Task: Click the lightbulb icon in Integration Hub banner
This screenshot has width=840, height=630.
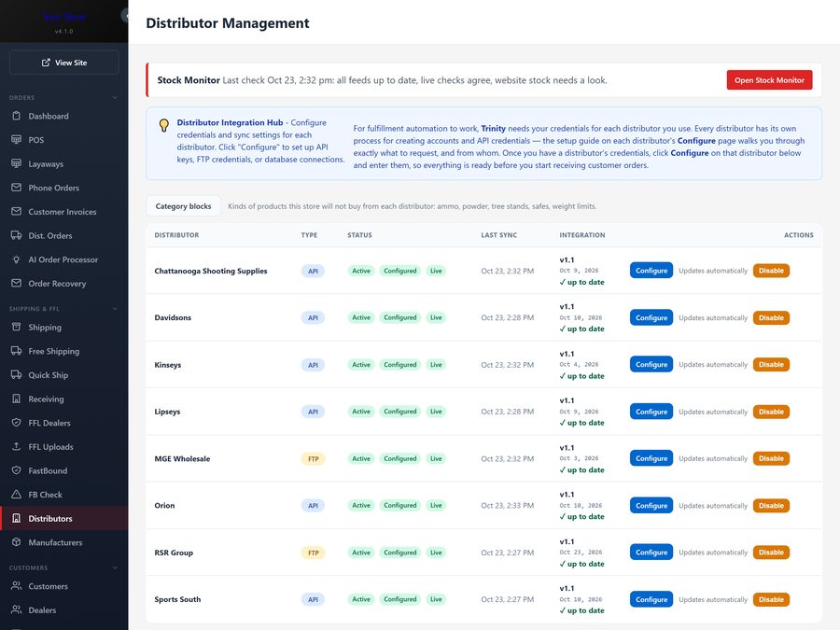Action: 164,125
